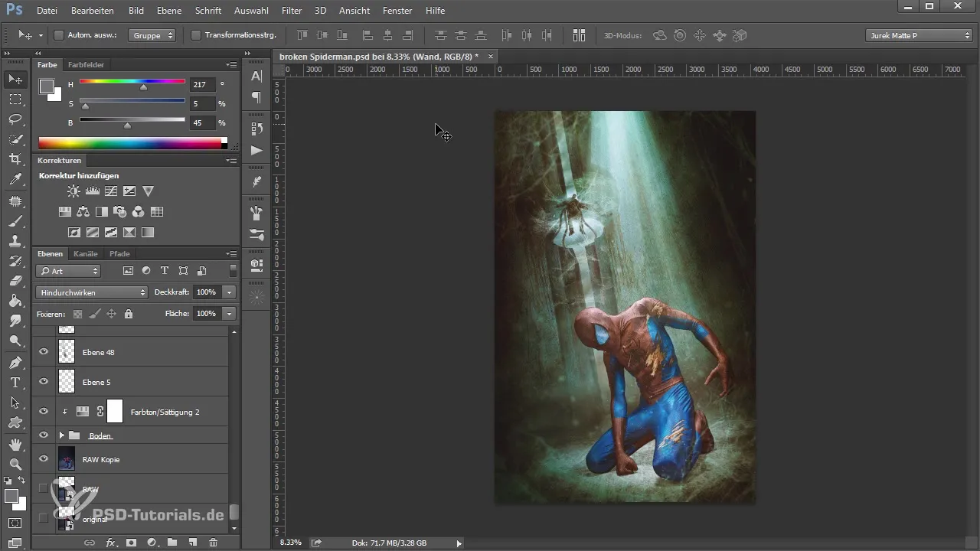The image size is (980, 551).
Task: Select the Pen tool
Action: (15, 362)
